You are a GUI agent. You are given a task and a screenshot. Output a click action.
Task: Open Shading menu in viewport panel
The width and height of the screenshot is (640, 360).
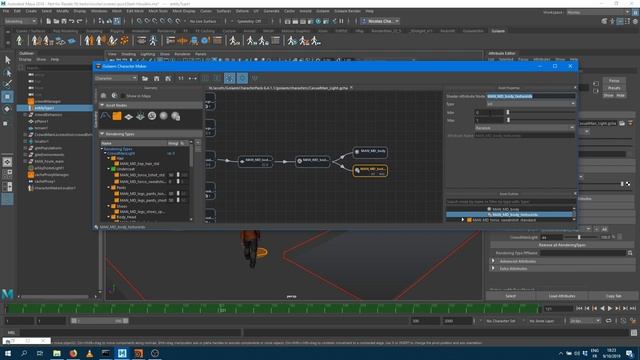(x=128, y=54)
